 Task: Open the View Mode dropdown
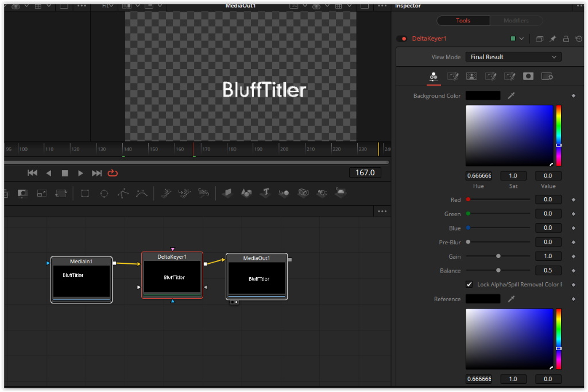[513, 57]
